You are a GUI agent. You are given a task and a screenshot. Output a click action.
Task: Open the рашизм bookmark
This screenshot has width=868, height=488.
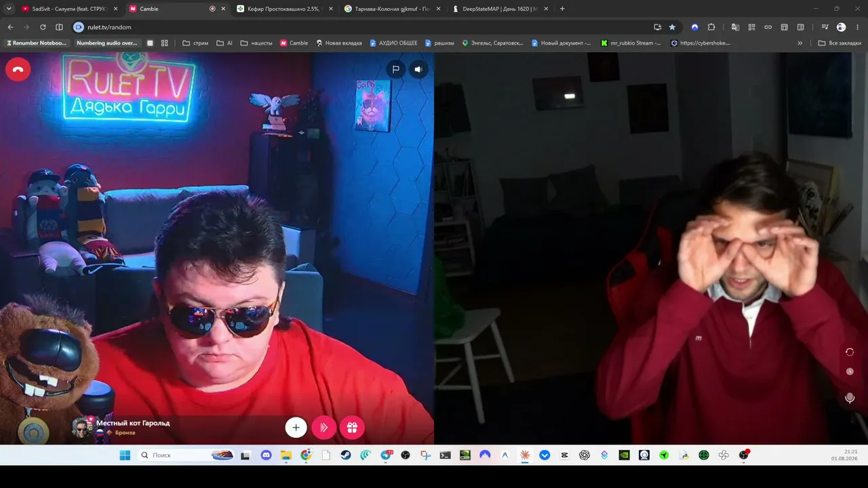(x=439, y=43)
